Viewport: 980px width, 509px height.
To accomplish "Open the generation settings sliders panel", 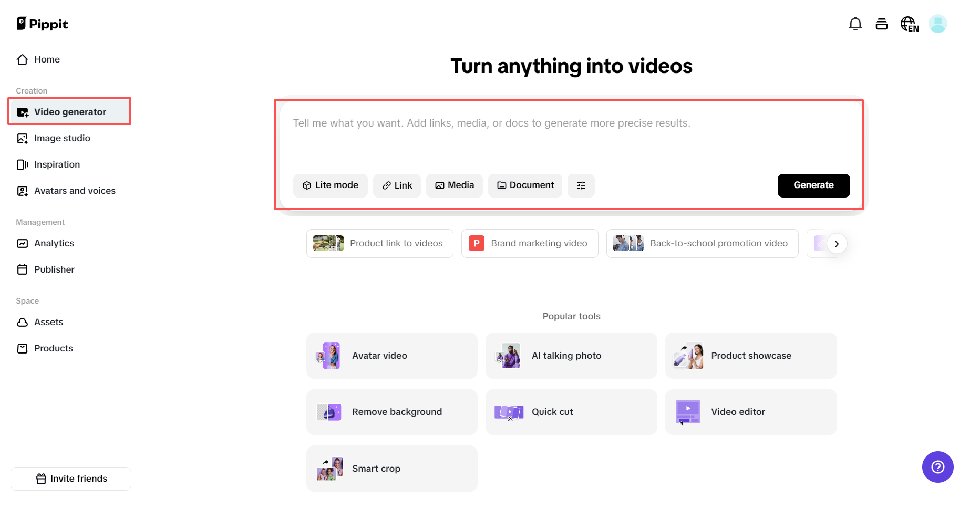I will (x=581, y=185).
